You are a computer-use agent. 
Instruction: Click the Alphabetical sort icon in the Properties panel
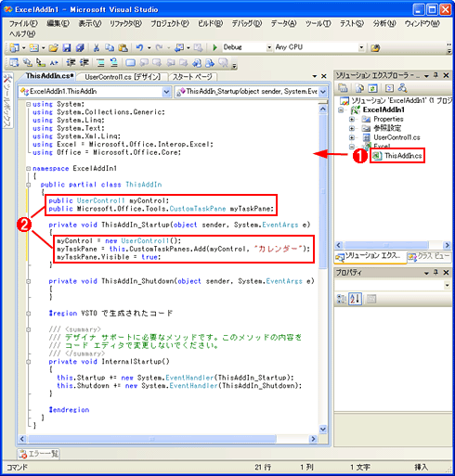tap(355, 299)
